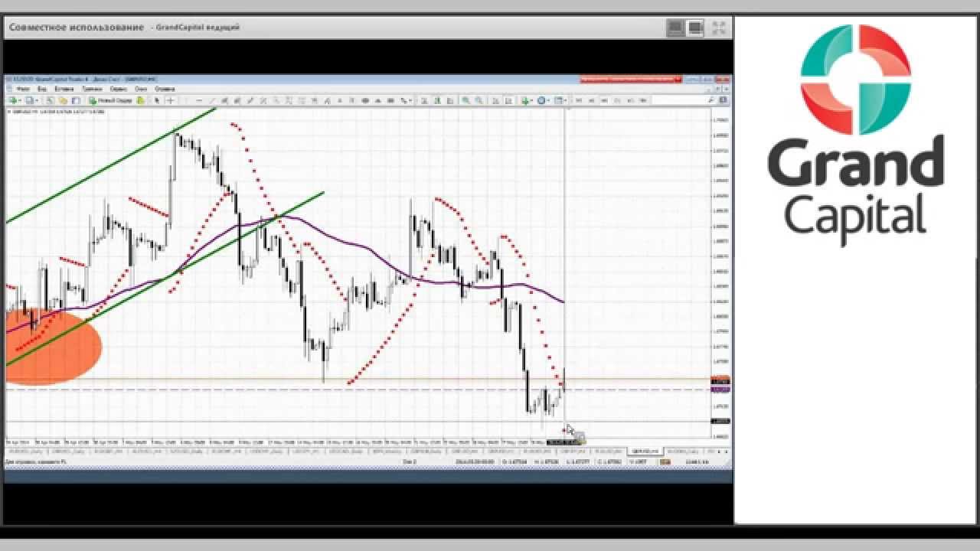Click the help hint text in status bar
The height and width of the screenshot is (551, 980).
tap(36, 461)
